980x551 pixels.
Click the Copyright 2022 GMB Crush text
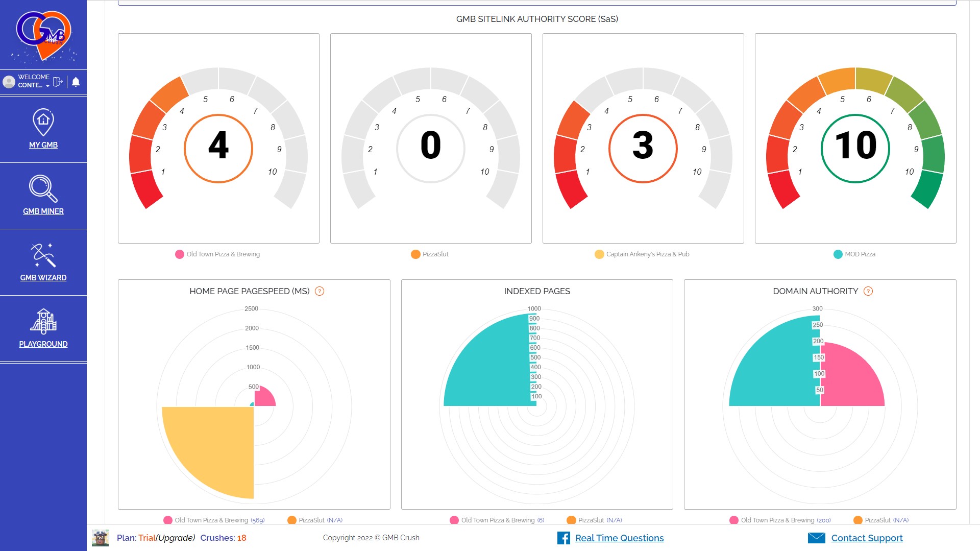pyautogui.click(x=371, y=538)
